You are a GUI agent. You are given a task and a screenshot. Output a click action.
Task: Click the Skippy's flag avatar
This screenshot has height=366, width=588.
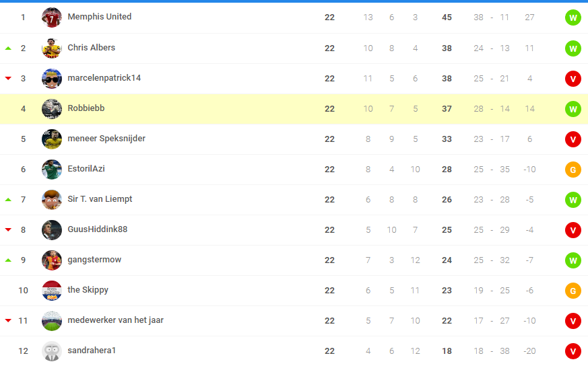[x=52, y=291]
